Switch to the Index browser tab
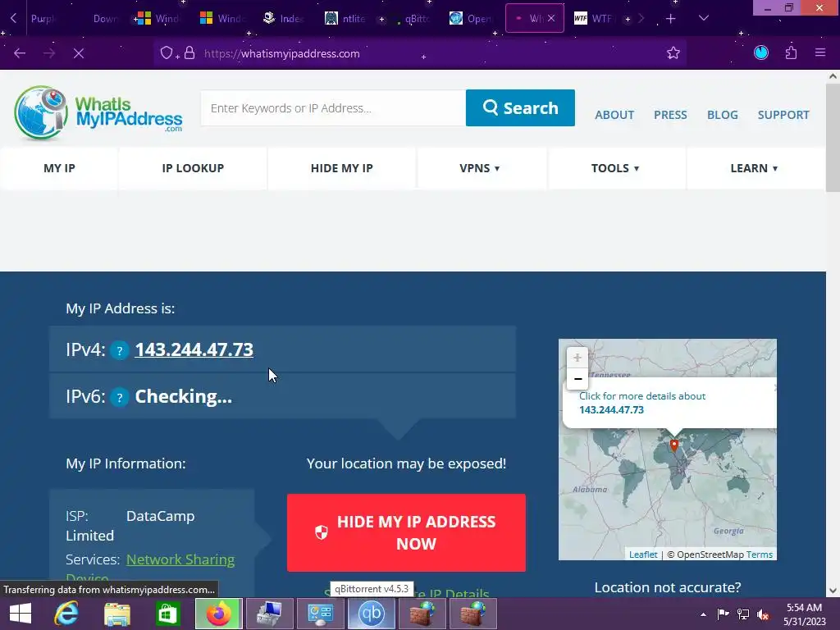The height and width of the screenshot is (630, 840). 283,19
